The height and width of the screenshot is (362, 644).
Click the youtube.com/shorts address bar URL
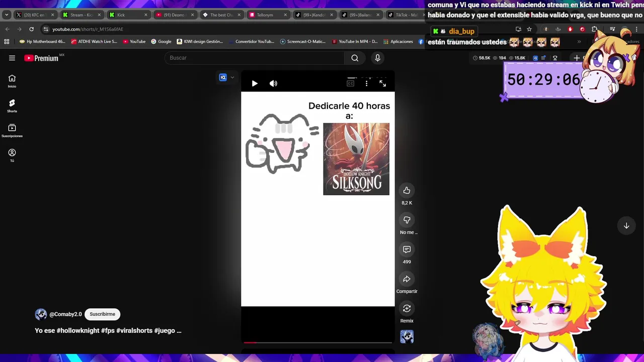click(88, 29)
